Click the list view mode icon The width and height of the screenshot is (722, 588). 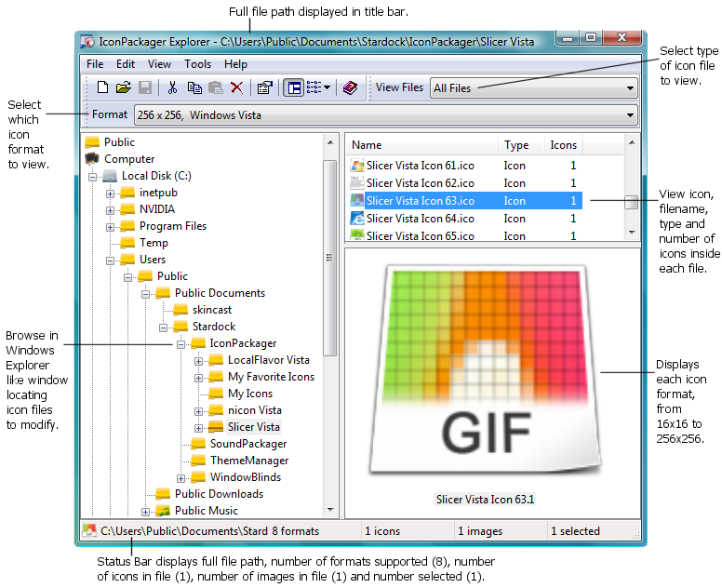314,87
